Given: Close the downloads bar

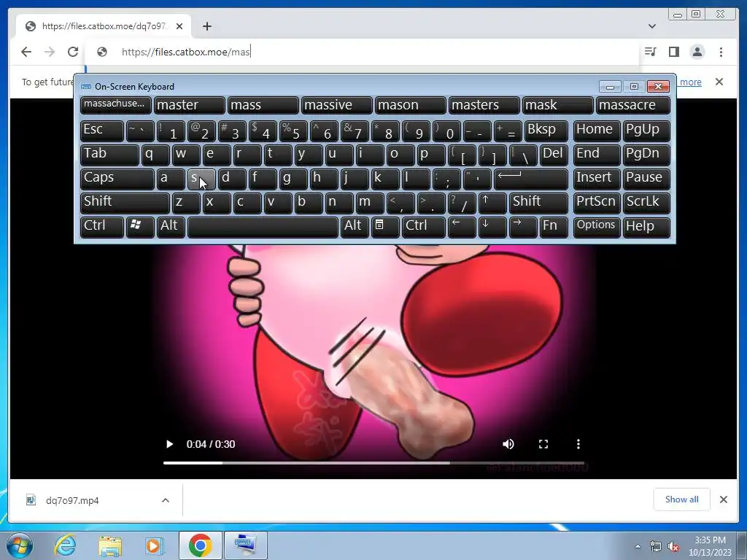Looking at the screenshot, I should click(x=723, y=499).
